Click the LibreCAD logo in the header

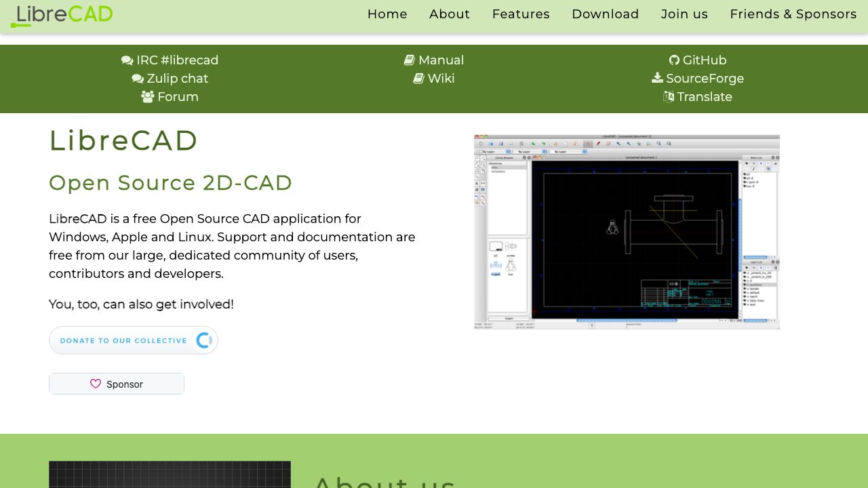(x=62, y=16)
